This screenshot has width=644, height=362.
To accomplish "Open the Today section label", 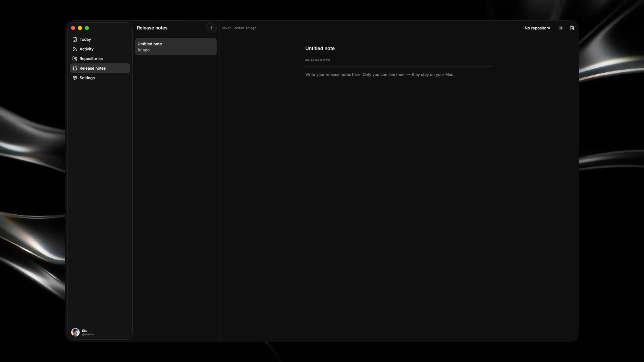I will click(85, 39).
